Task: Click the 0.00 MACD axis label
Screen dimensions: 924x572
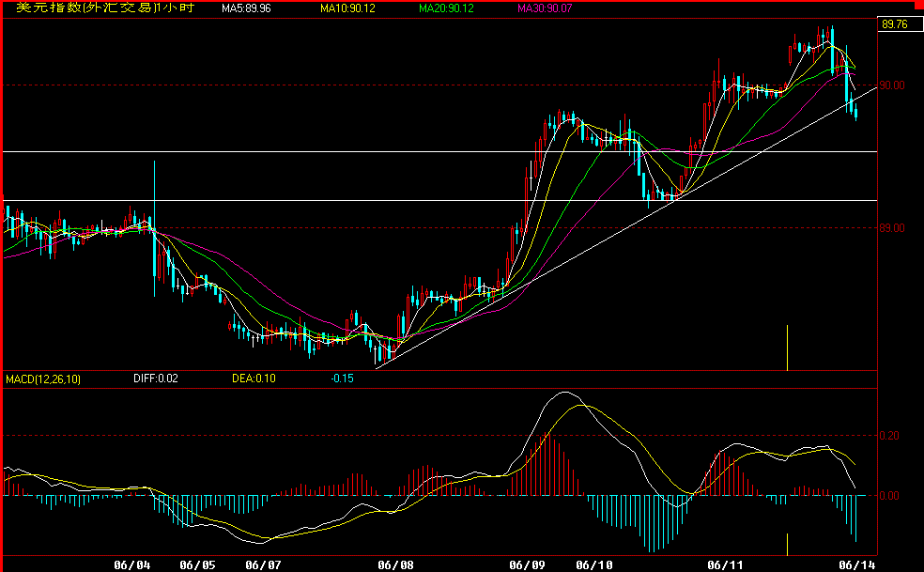Action: point(888,495)
